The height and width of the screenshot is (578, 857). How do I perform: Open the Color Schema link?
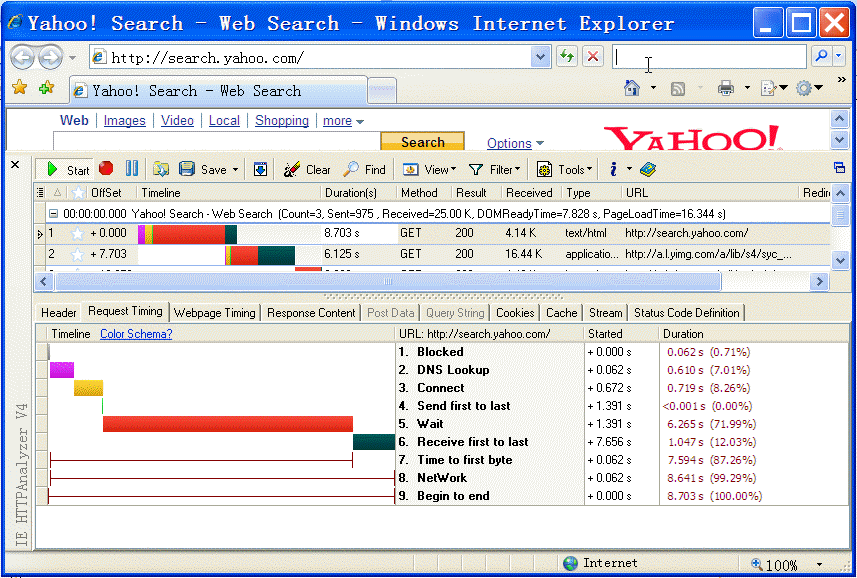136,334
